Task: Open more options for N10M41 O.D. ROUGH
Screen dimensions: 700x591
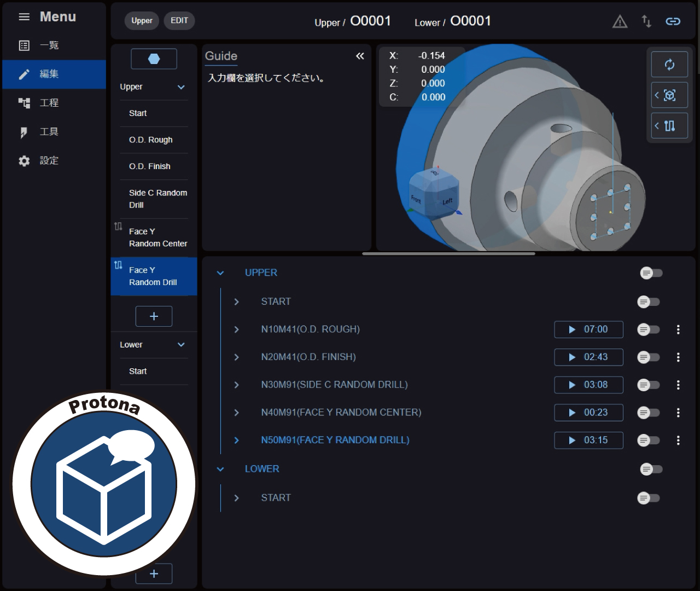Action: click(678, 329)
